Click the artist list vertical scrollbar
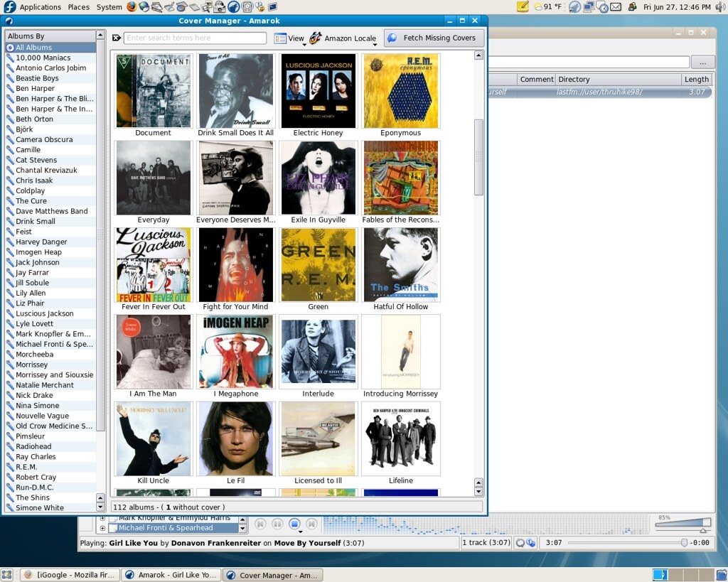The image size is (728, 582). click(x=101, y=237)
